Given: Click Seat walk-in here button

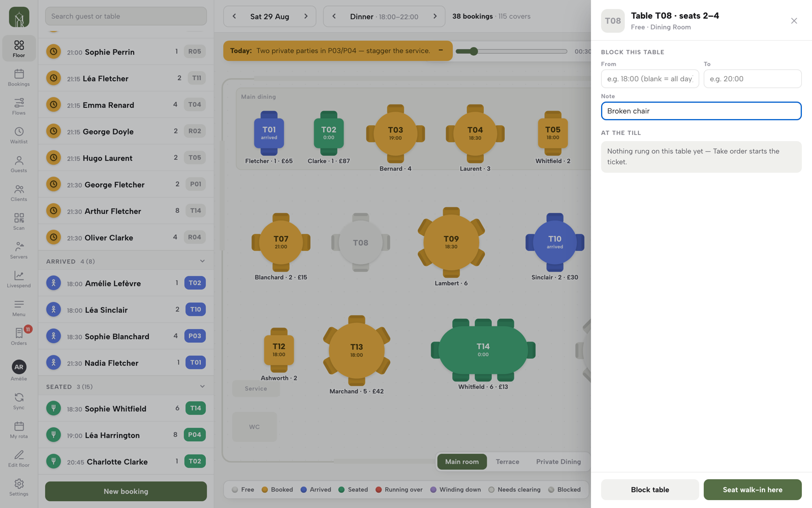Looking at the screenshot, I should (752, 490).
